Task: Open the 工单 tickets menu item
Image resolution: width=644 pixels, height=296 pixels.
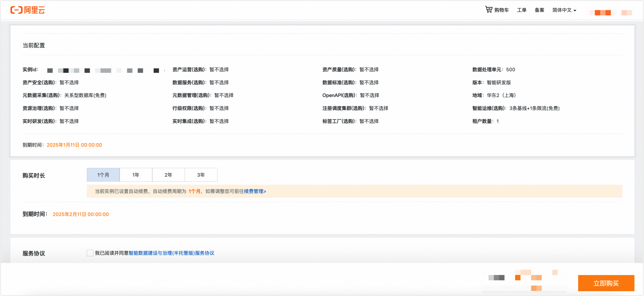Action: click(522, 10)
